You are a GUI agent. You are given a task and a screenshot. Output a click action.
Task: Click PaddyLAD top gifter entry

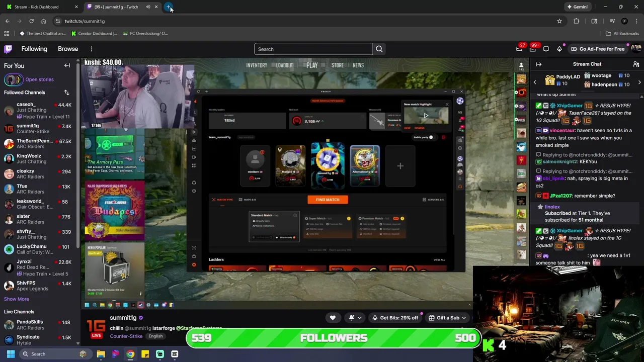click(x=563, y=80)
